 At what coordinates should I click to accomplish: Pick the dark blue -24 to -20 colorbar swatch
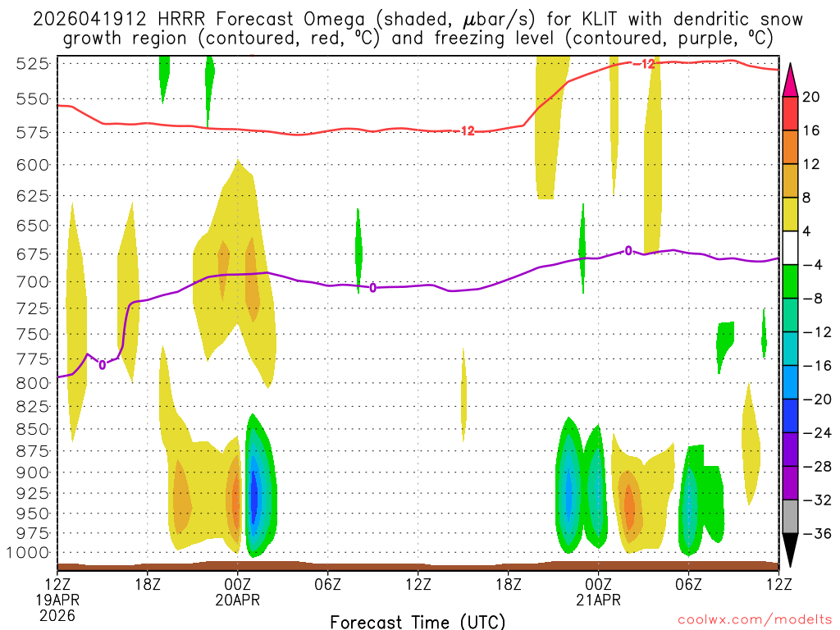click(790, 416)
